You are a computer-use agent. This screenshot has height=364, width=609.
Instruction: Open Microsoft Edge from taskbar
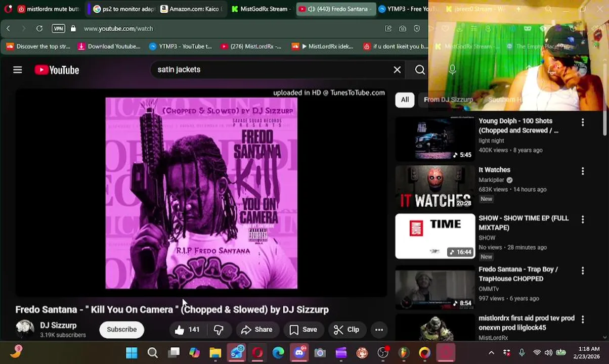coord(278,353)
